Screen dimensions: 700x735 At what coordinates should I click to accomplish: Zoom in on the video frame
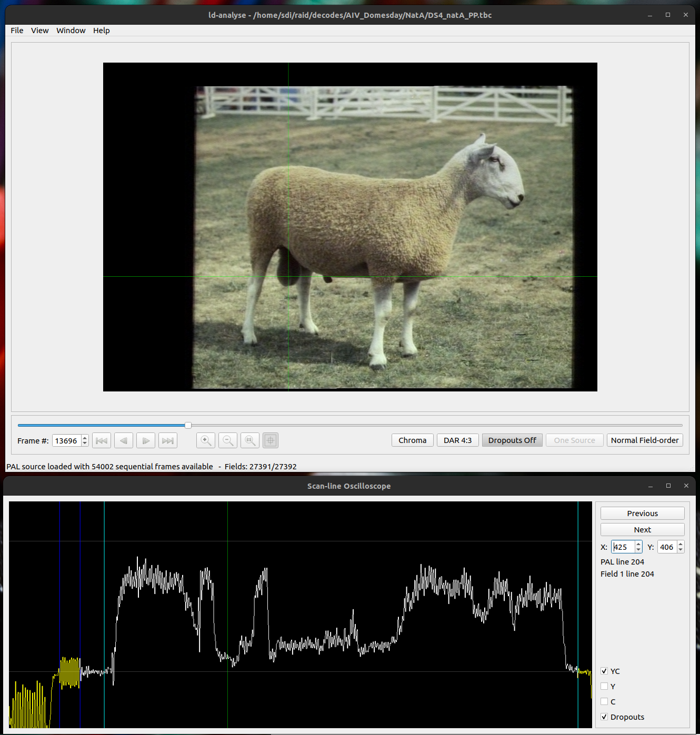click(x=206, y=440)
